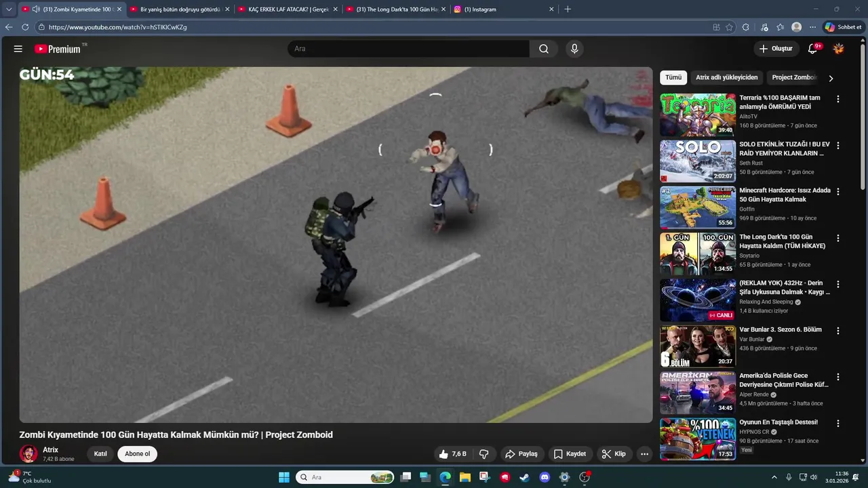The image size is (868, 488).
Task: Switch to Bir yanlış bütün doğruyu tab
Action: coord(180,9)
